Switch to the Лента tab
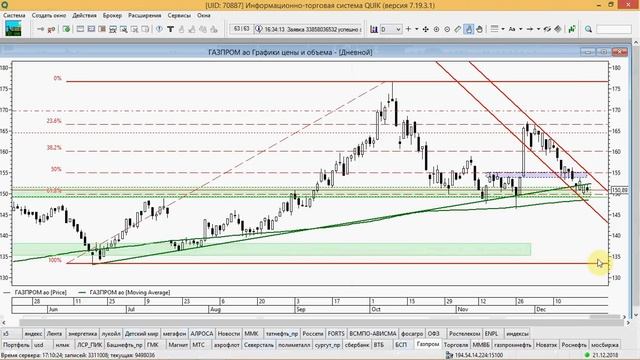The height and width of the screenshot is (360, 640). pos(54,333)
